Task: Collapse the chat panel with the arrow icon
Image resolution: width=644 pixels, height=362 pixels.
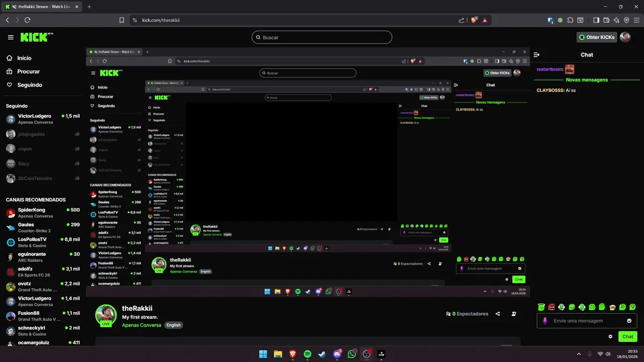Action: tap(537, 55)
